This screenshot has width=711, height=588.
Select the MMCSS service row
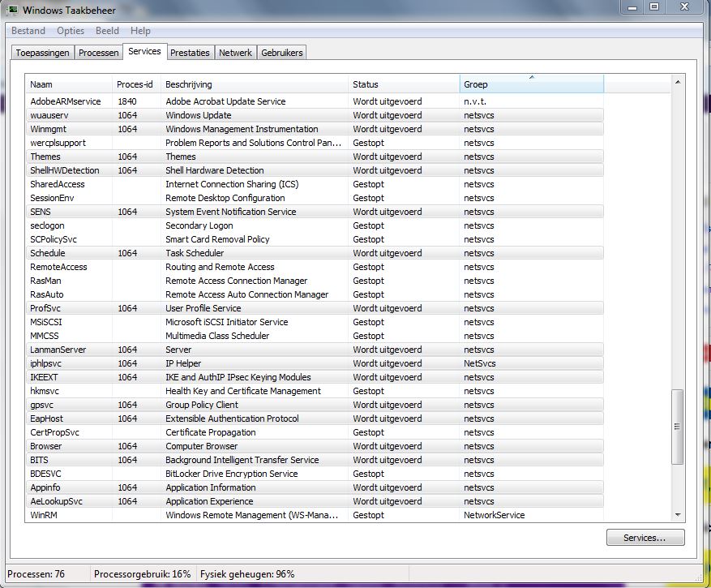[315, 336]
